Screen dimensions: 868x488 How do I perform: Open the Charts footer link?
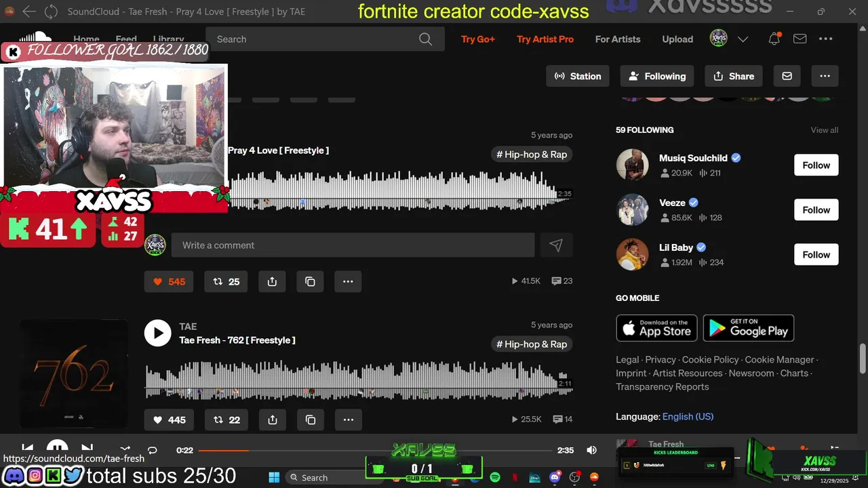tap(794, 373)
